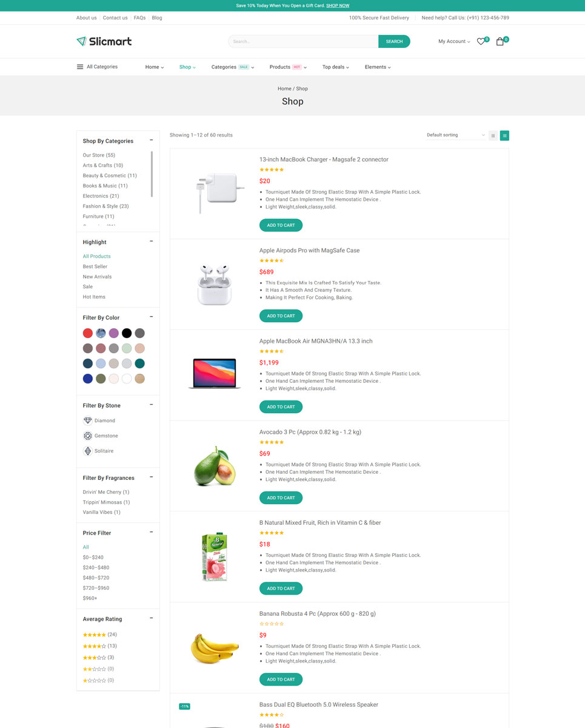Select the Solitaire stone filter icon

pyautogui.click(x=88, y=451)
